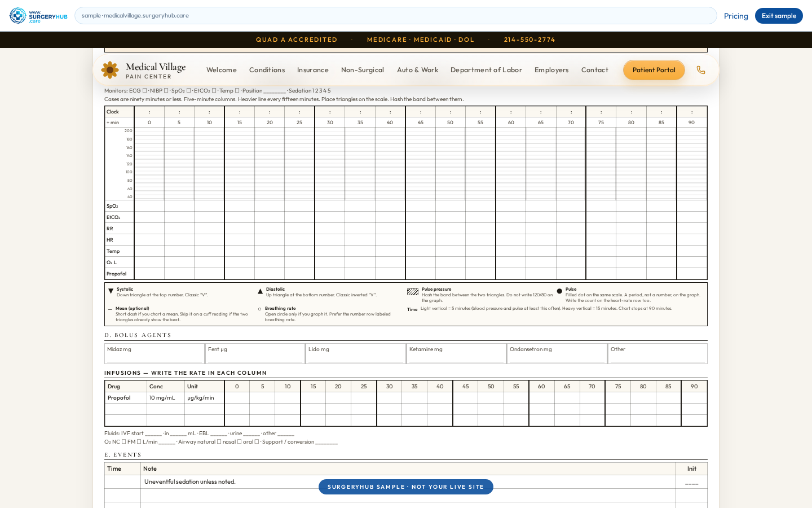The width and height of the screenshot is (812, 508).
Task: Click the events 'Init' column header
Action: click(x=692, y=468)
